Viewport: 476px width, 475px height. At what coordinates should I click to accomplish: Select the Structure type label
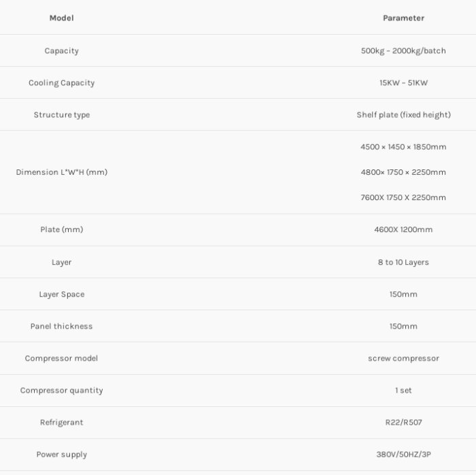[61, 115]
